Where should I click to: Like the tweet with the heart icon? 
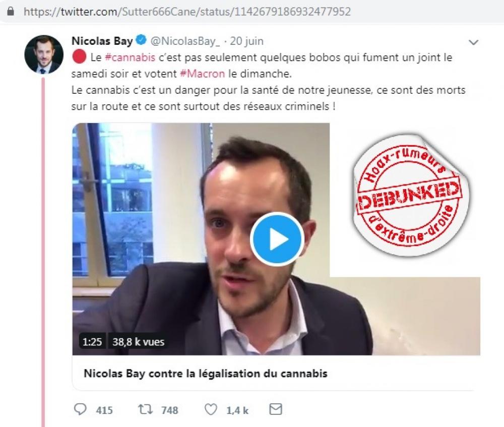coord(211,409)
